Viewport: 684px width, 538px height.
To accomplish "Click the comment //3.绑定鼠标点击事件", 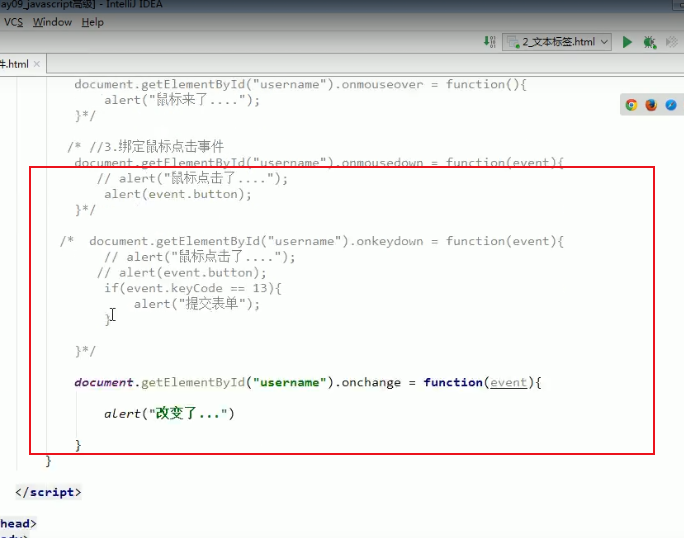I will pos(157,146).
